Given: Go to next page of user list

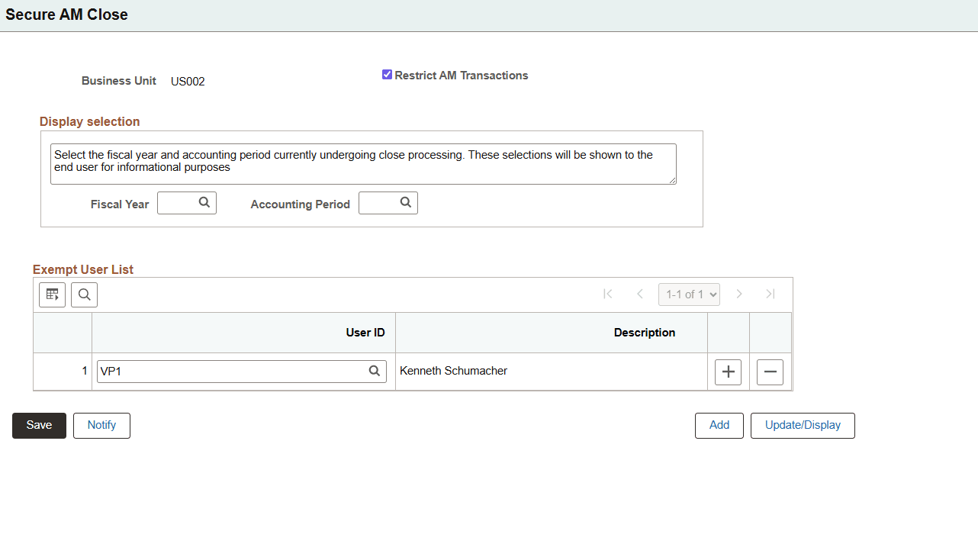Looking at the screenshot, I should [739, 294].
